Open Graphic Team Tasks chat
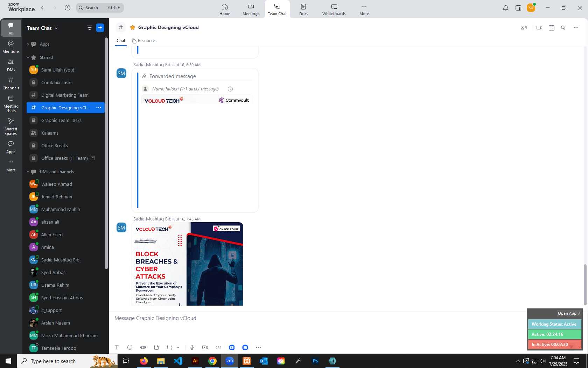The image size is (588, 368). click(x=65, y=120)
